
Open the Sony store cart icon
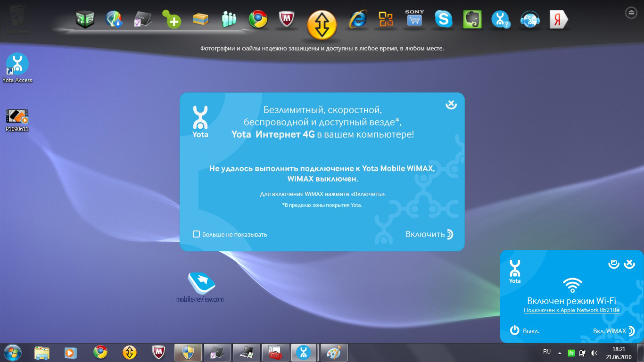click(414, 19)
